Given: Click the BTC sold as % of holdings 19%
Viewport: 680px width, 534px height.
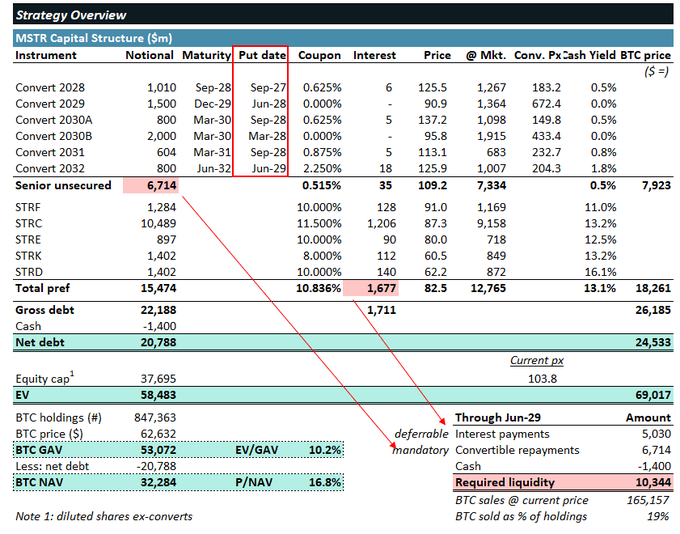Looking at the screenshot, I should 658,516.
